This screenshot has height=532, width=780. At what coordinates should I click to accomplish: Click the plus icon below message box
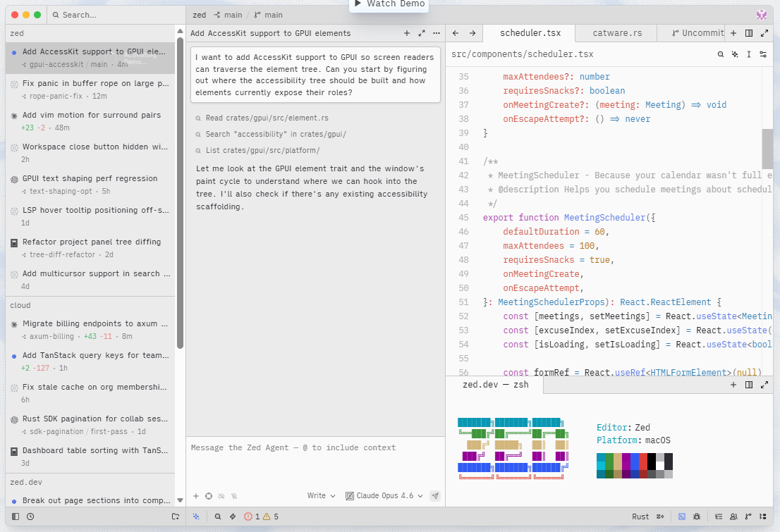(196, 495)
